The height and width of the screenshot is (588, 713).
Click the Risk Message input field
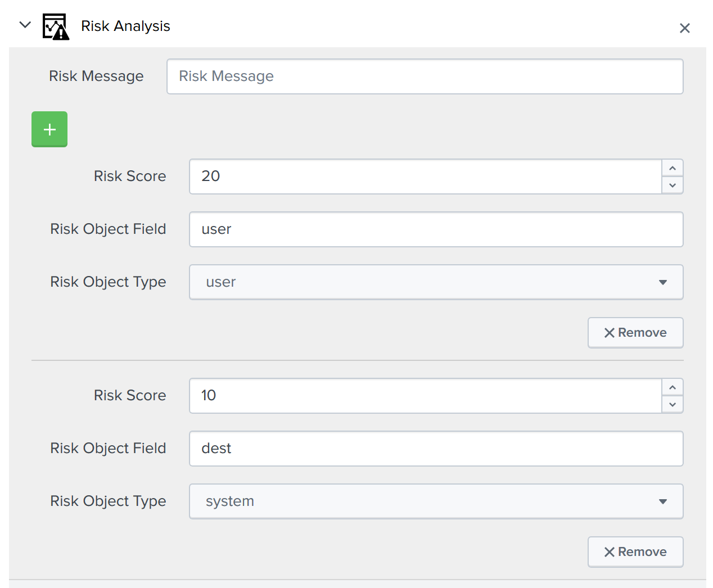(x=425, y=76)
